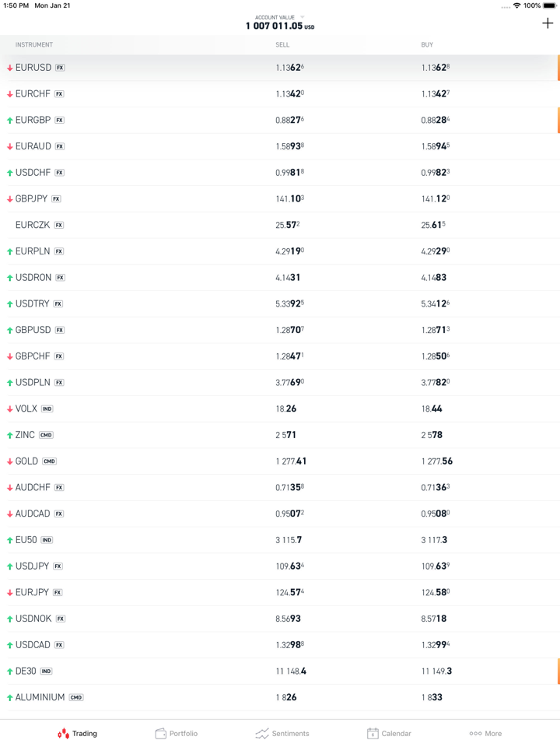
Task: Click the IND badge next to DE30
Action: click(x=47, y=671)
